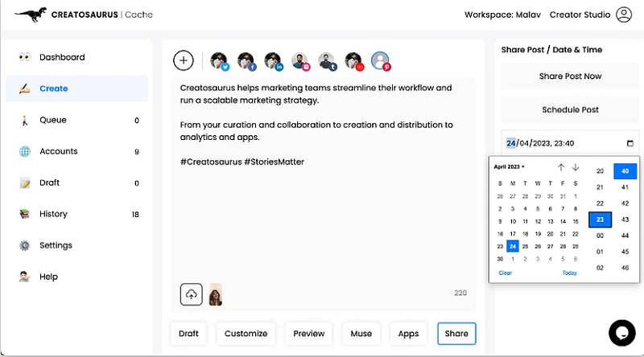Choose minute 42 in time picker

(625, 203)
